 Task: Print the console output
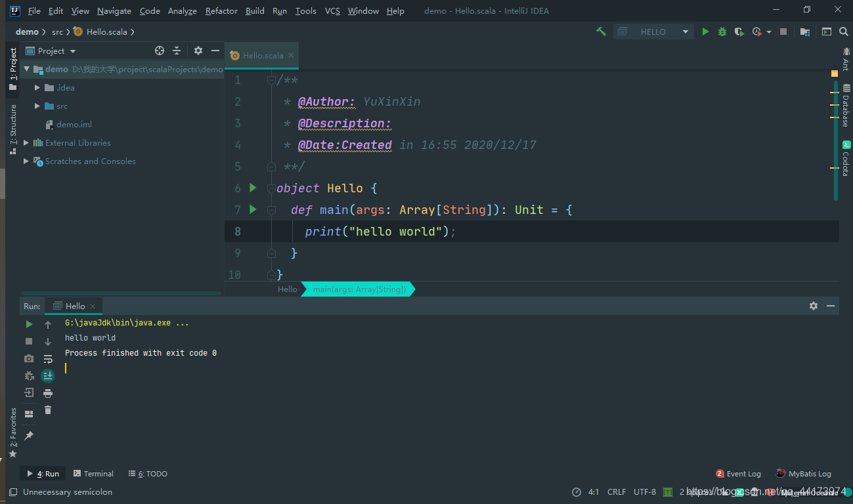tap(48, 393)
